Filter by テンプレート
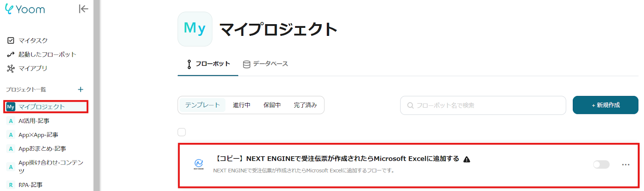This screenshot has height=191, width=644. click(202, 105)
